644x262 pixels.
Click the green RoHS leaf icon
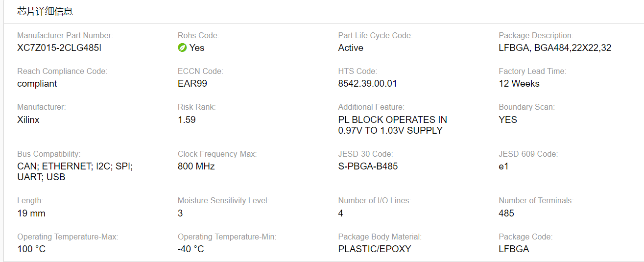tap(182, 48)
